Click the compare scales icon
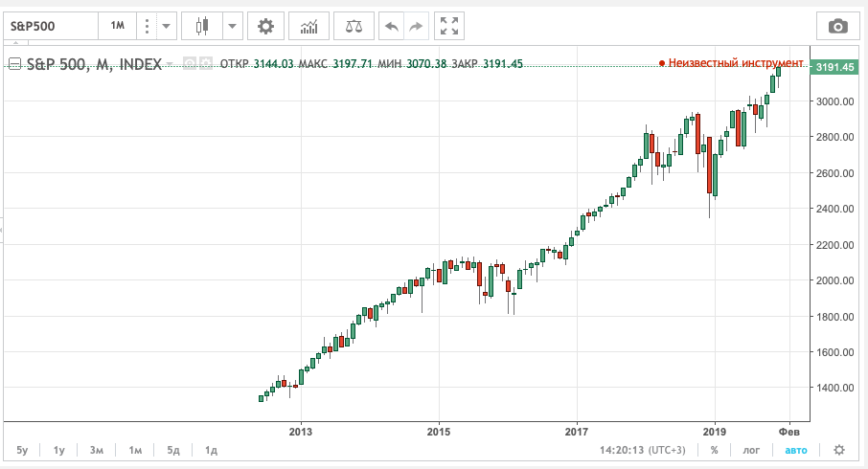Screen dimensions: 868x469 (x=354, y=26)
